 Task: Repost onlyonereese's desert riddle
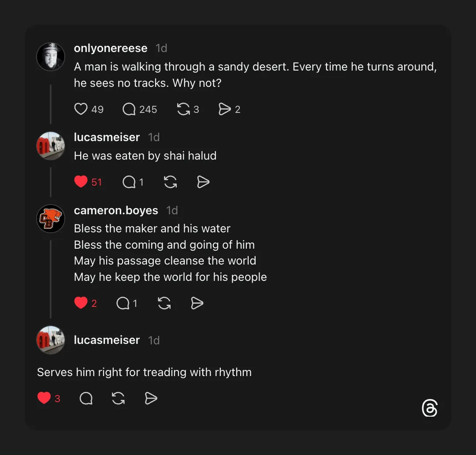tap(183, 109)
